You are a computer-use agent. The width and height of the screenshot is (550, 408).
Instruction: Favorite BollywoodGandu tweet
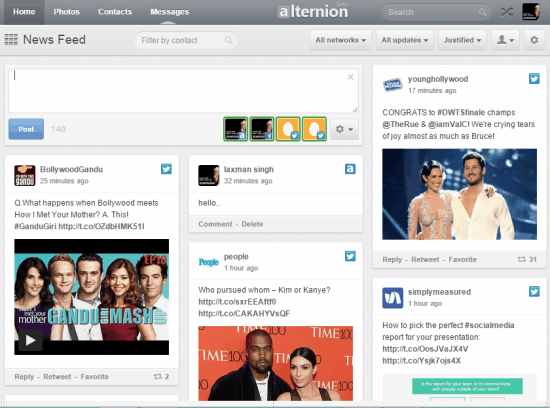click(95, 376)
